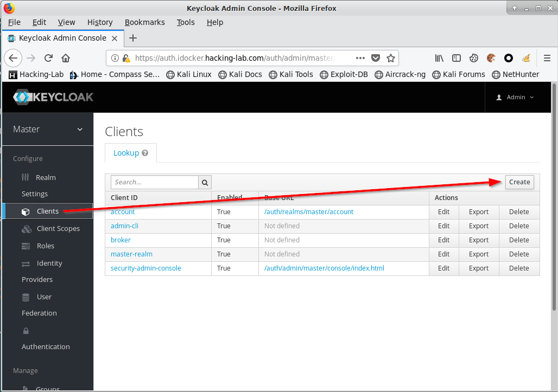Open a new browser tab
This screenshot has width=558, height=392.
point(133,38)
